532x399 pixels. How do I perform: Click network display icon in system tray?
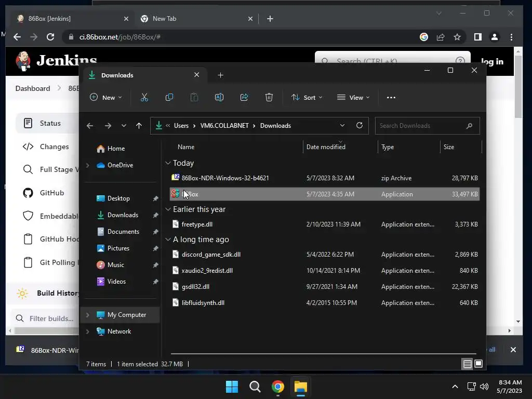point(471,387)
